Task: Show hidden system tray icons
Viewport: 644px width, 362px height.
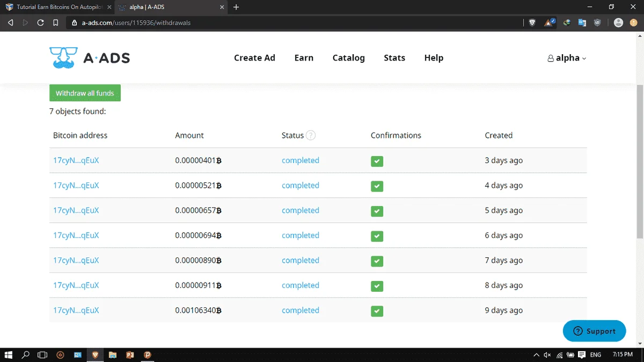Action: click(536, 355)
